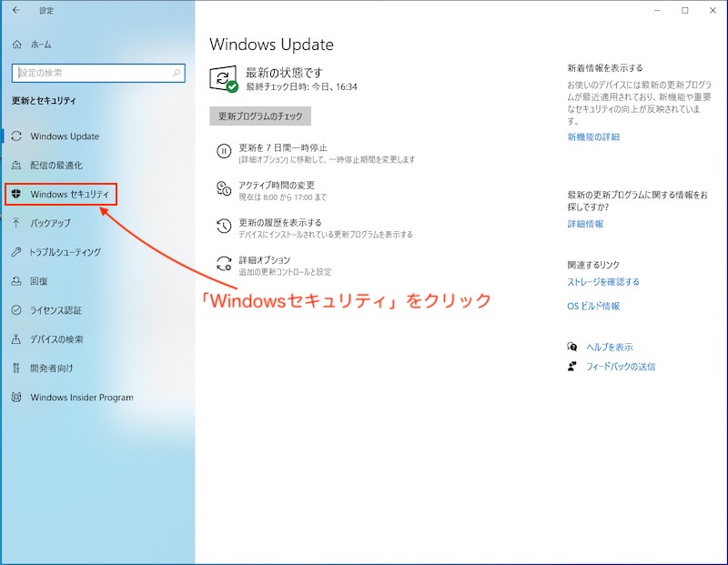This screenshot has width=728, height=565.
Task: Select バックアップ from the sidebar
Action: (x=51, y=223)
